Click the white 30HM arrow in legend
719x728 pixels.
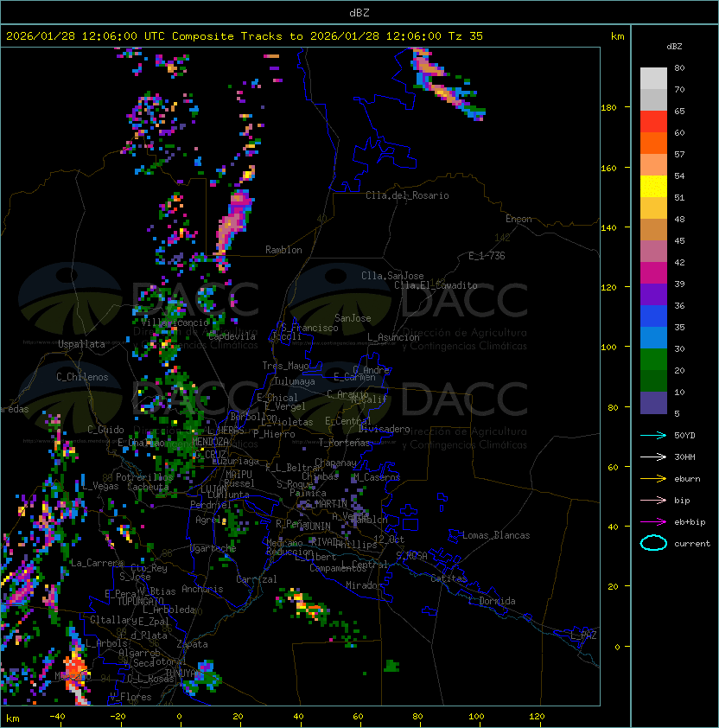tap(653, 457)
